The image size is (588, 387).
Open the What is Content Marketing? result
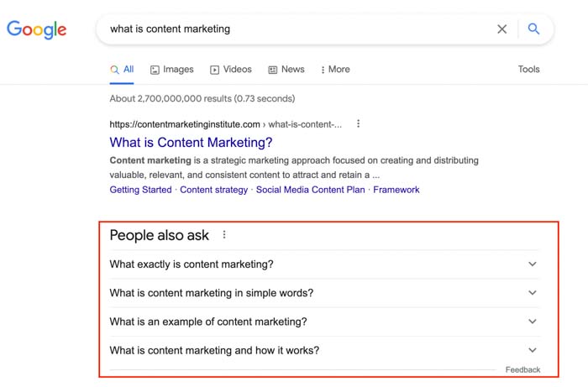point(191,143)
